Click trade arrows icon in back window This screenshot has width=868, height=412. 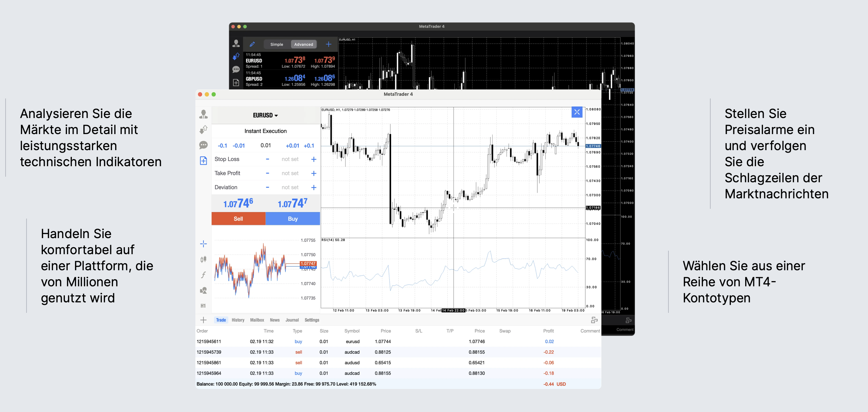[x=236, y=56]
